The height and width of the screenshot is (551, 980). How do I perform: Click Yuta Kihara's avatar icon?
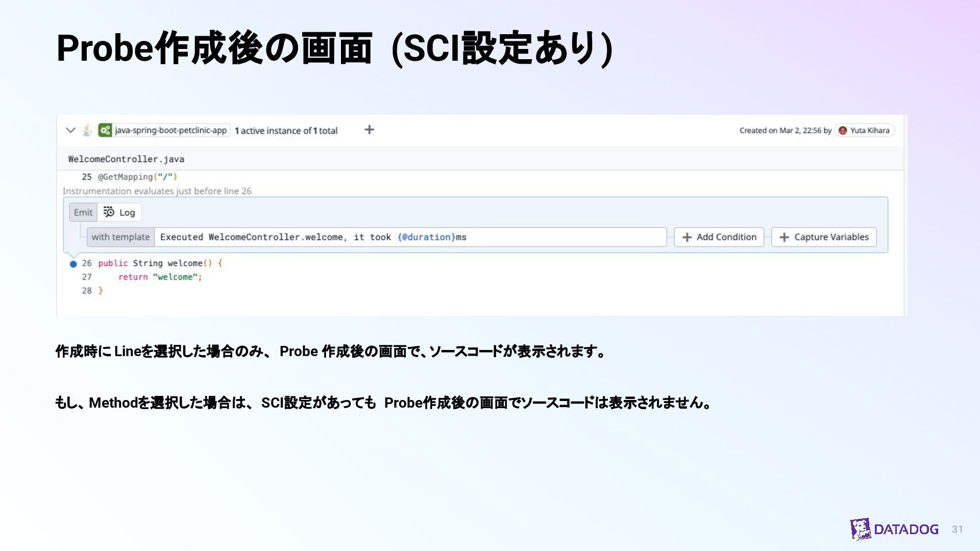click(x=843, y=131)
